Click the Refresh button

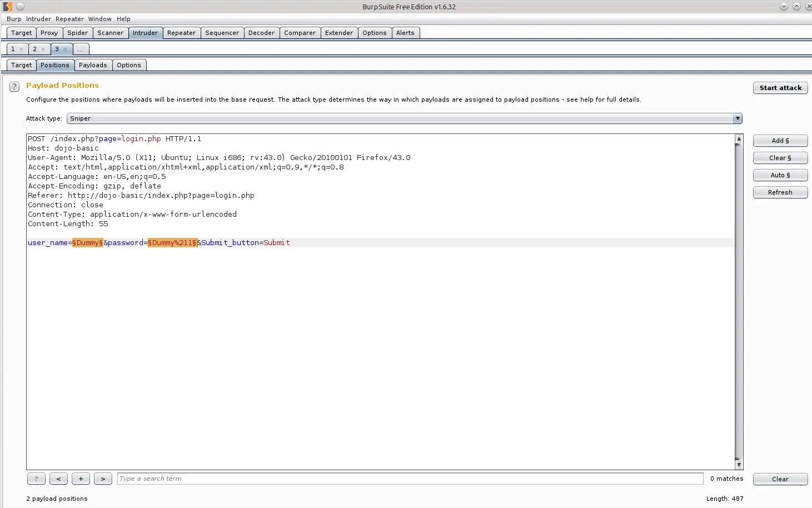(780, 192)
